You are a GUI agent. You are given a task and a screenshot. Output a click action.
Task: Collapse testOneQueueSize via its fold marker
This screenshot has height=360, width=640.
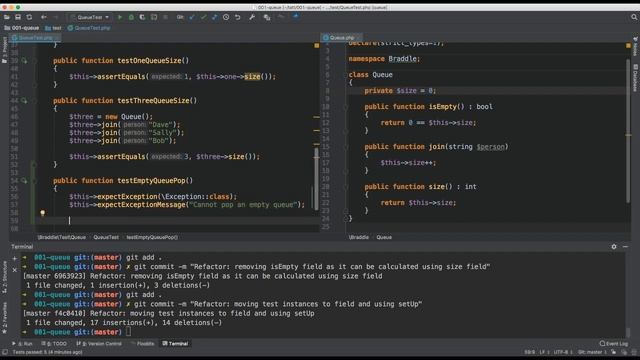[35, 61]
